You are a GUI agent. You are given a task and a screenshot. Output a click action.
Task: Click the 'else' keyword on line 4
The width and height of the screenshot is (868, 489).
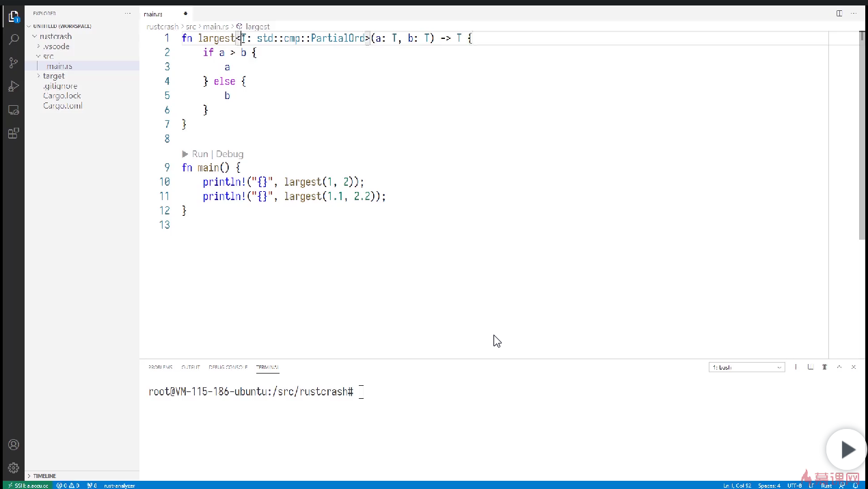(x=224, y=81)
